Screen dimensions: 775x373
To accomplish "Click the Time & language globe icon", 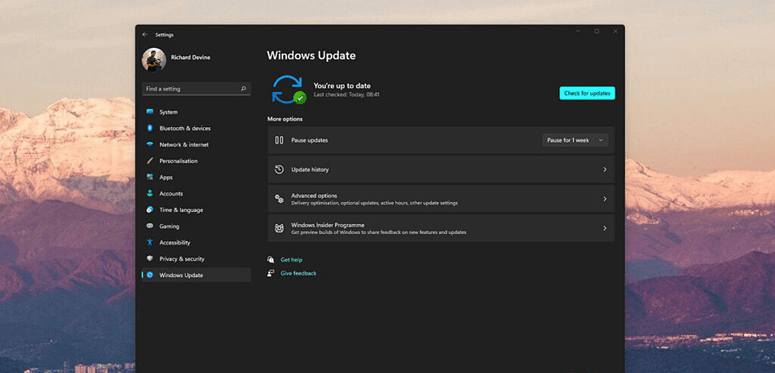I will pyautogui.click(x=150, y=209).
